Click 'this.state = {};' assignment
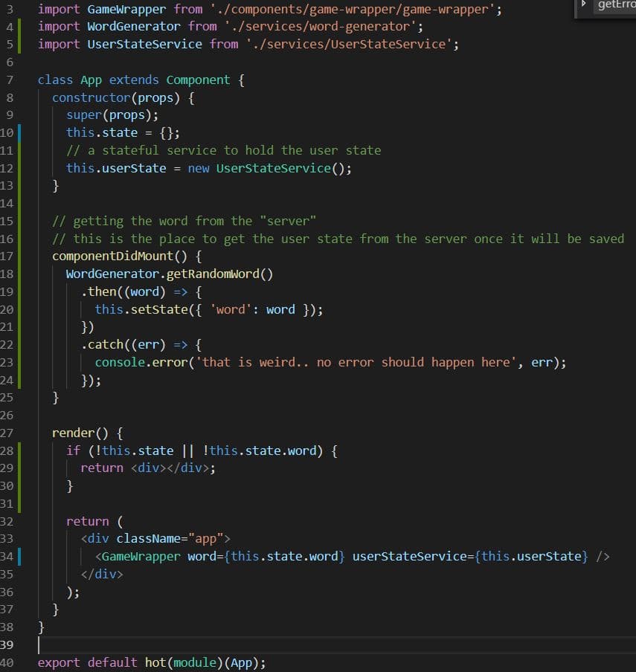This screenshot has height=672, width=636. [123, 133]
